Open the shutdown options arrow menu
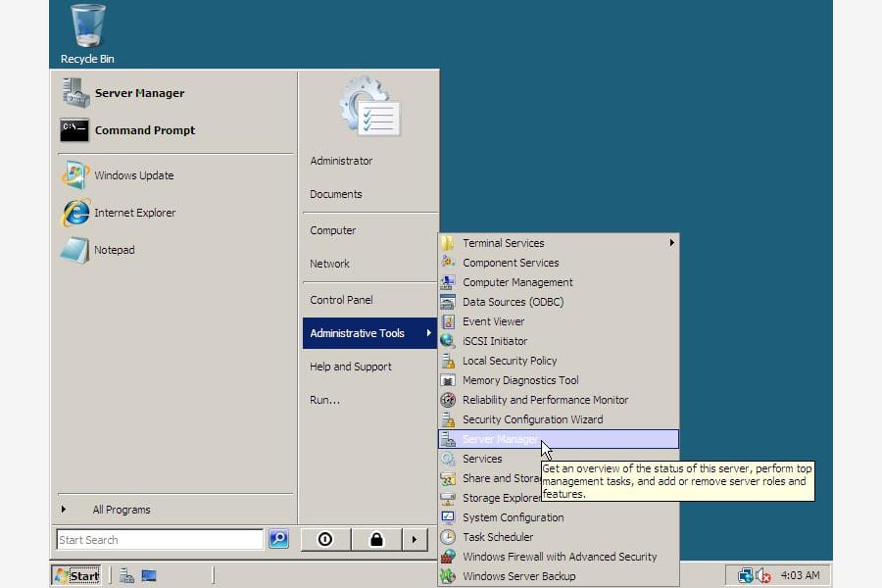 (x=415, y=540)
